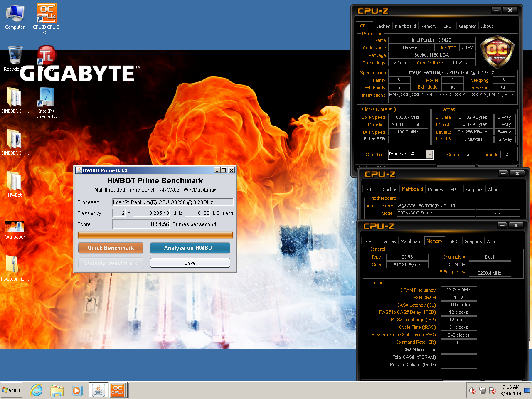Click the HWBOT Prime title bar Java icon
The image size is (532, 399).
click(79, 170)
